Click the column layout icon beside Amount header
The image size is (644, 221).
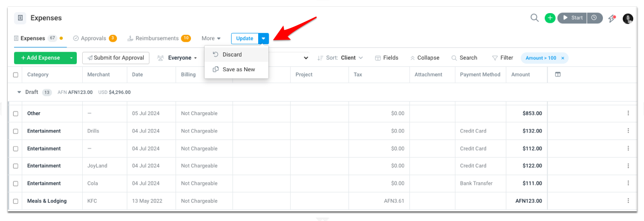coord(557,74)
